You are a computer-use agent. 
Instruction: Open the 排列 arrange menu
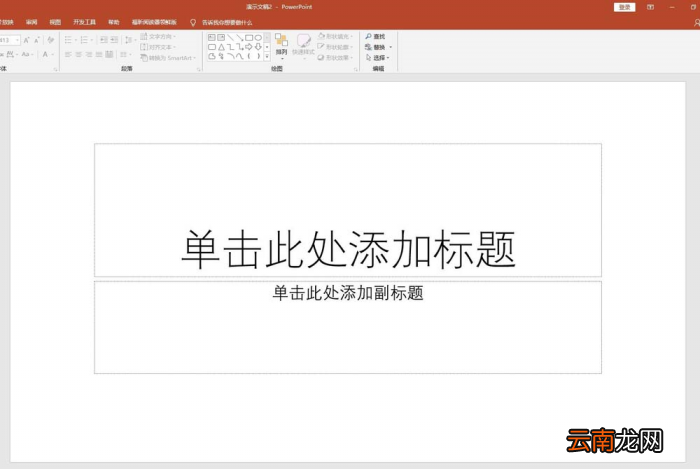[x=281, y=46]
